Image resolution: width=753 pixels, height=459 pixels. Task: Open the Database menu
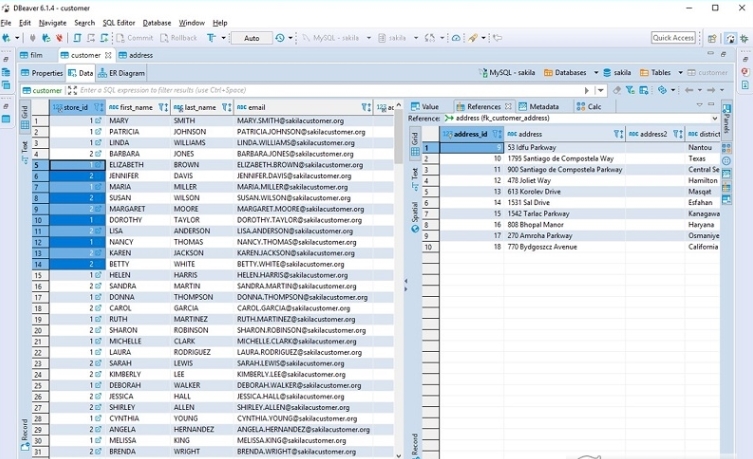pos(157,23)
